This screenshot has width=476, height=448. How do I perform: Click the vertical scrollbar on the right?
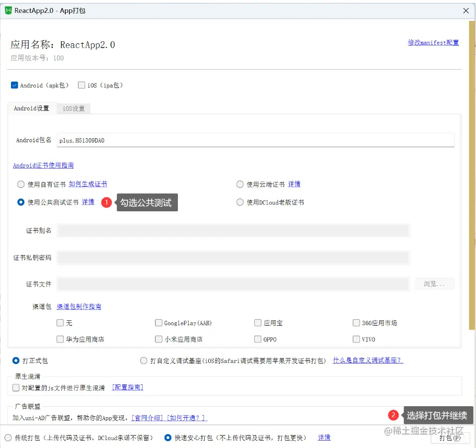click(x=472, y=175)
